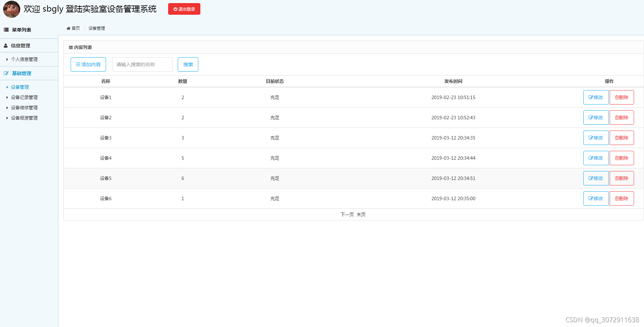The height and width of the screenshot is (327, 644).
Task: Click 删除 for 设备5
Action: pos(622,178)
